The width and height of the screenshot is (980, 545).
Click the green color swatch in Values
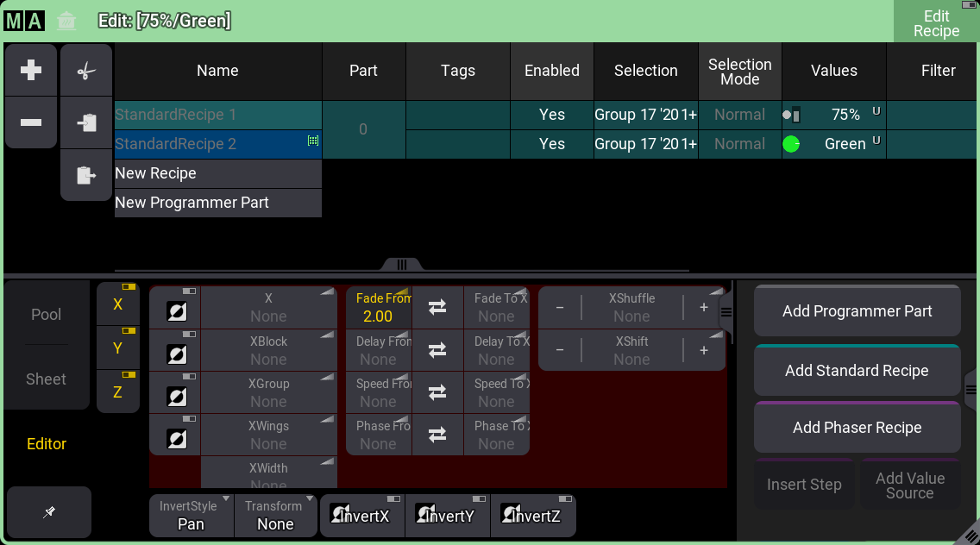pyautogui.click(x=791, y=144)
